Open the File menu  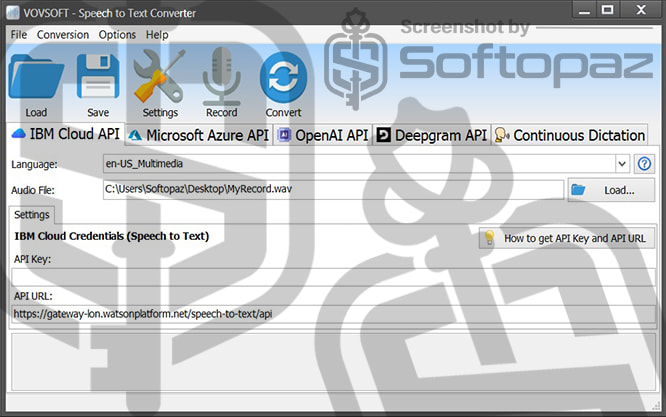pyautogui.click(x=19, y=35)
